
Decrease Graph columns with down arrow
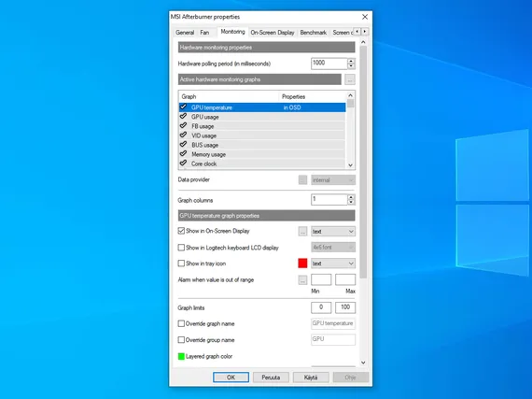tap(351, 203)
